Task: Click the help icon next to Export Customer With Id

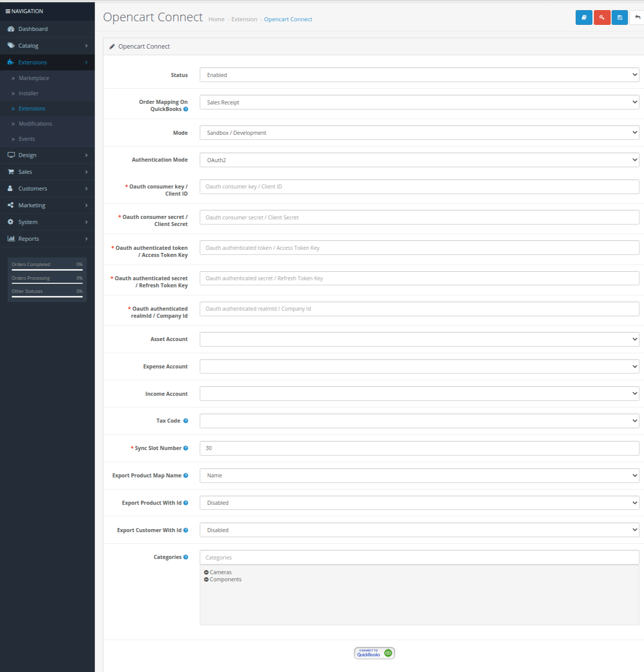Action: coord(185,530)
